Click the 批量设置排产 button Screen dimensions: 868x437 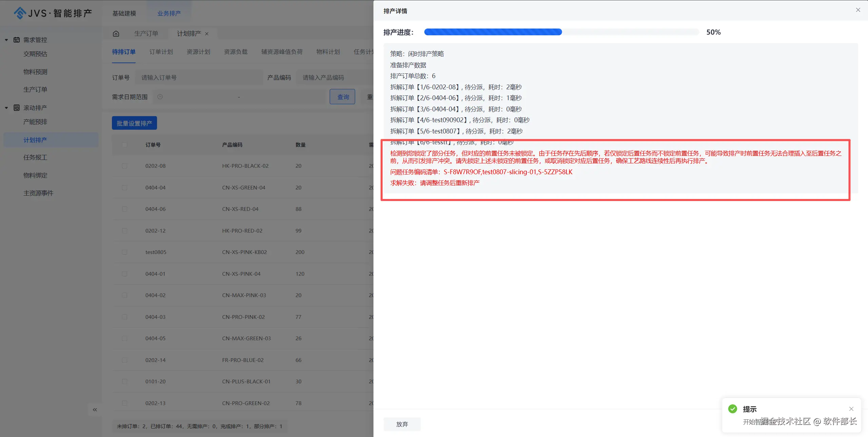pyautogui.click(x=134, y=123)
